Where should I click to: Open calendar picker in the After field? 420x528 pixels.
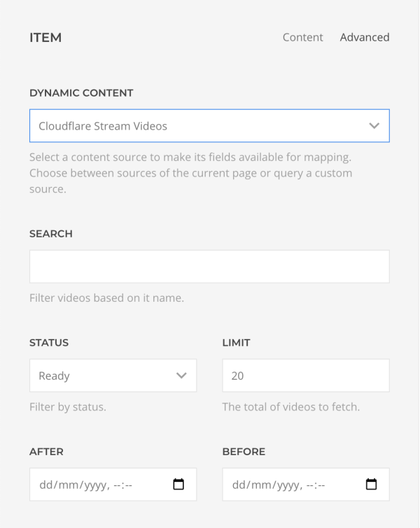click(178, 484)
